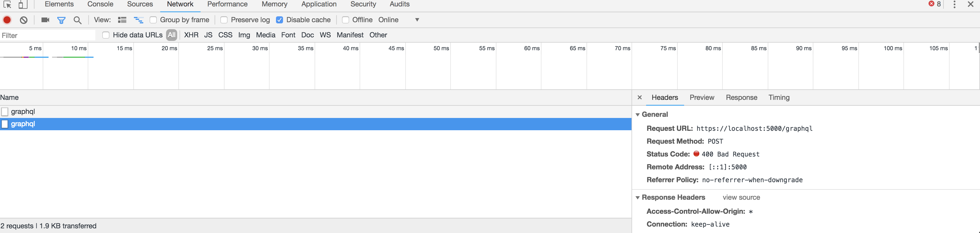Tick Hide data URLs checkbox
Screen dimensions: 980x233
106,35
